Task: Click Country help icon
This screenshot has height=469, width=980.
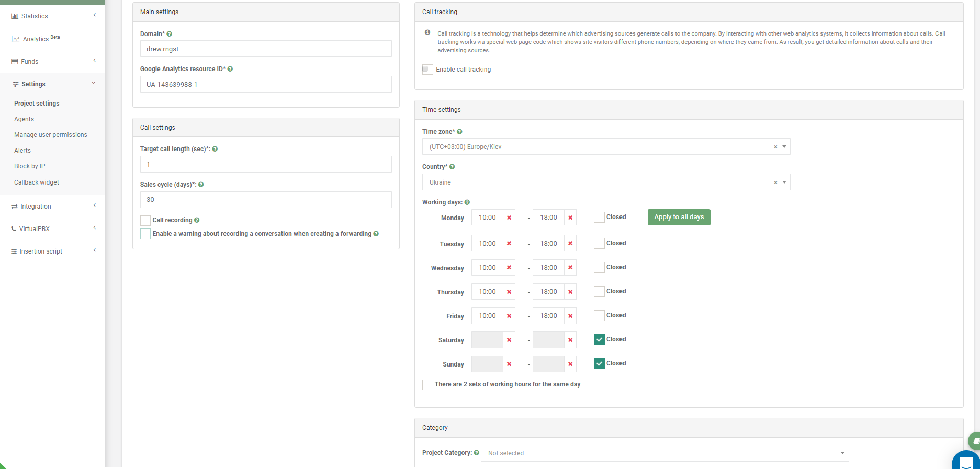Action: [452, 167]
